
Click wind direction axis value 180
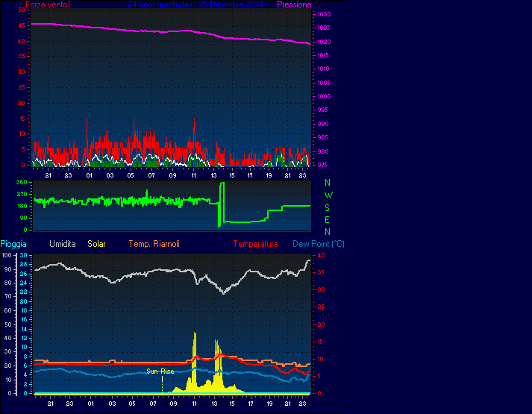(x=22, y=206)
